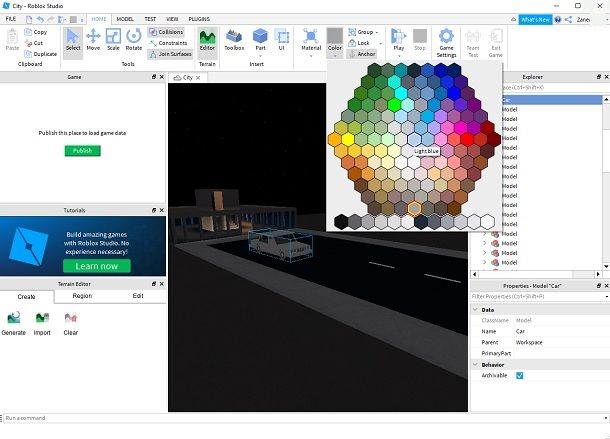
Task: Click the What's New button
Action: coord(535,19)
